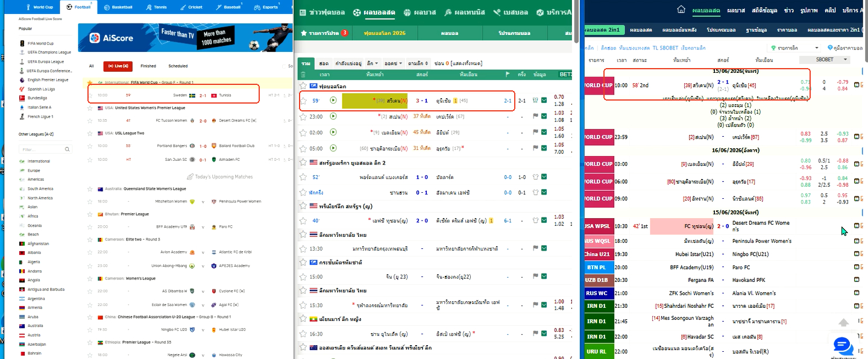The image size is (868, 359).
Task: Select the Live (4) filter in AiScore
Action: tap(118, 66)
